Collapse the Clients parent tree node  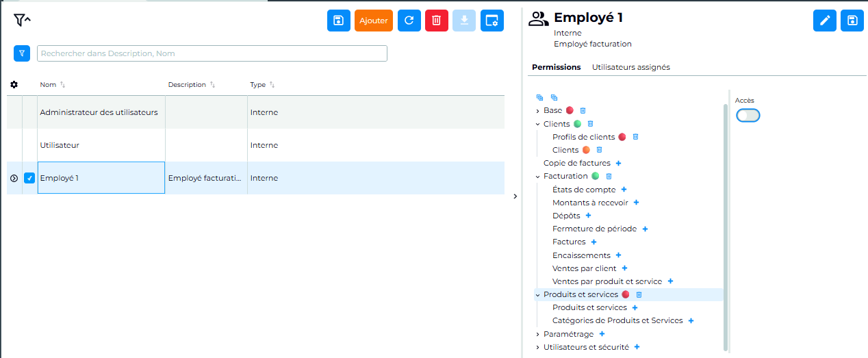(538, 124)
